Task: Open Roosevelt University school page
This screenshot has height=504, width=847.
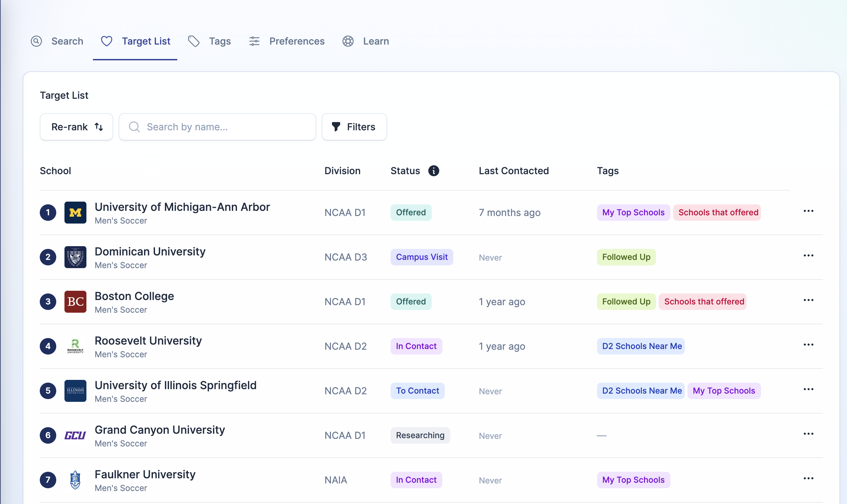Action: [x=148, y=341]
